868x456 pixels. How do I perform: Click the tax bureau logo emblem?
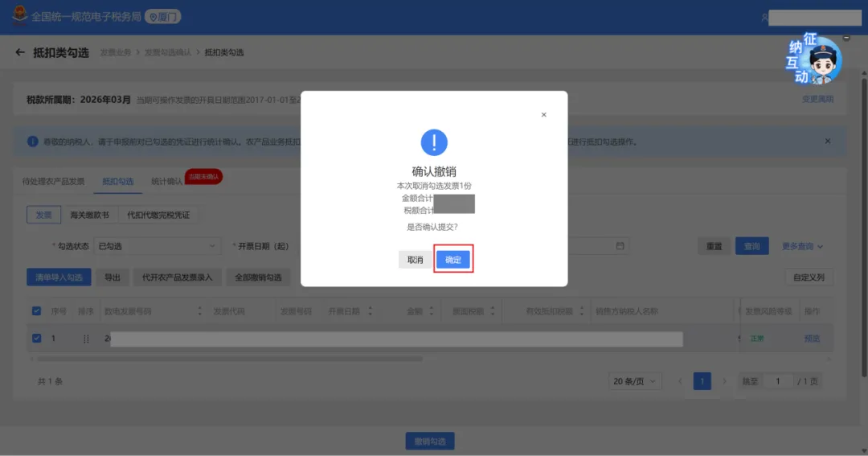[19, 16]
